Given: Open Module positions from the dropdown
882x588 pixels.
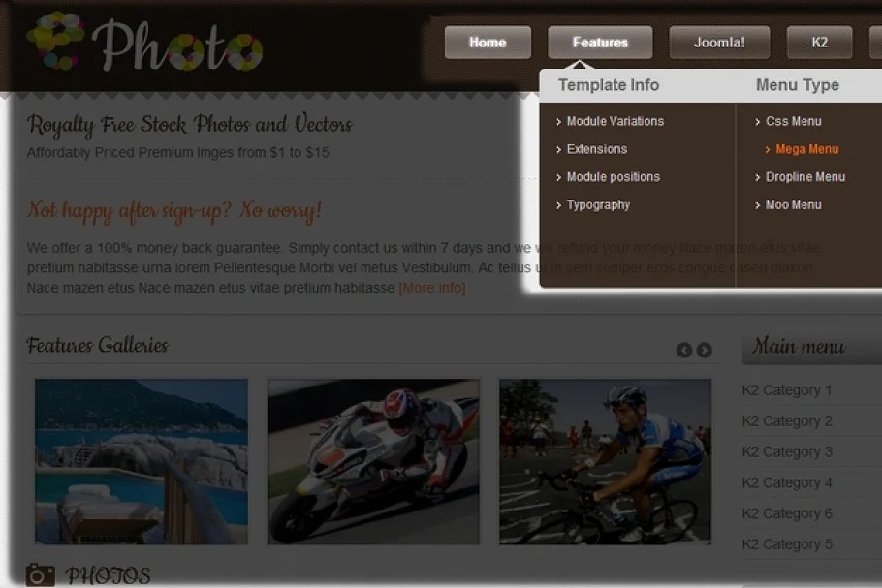Looking at the screenshot, I should (613, 177).
